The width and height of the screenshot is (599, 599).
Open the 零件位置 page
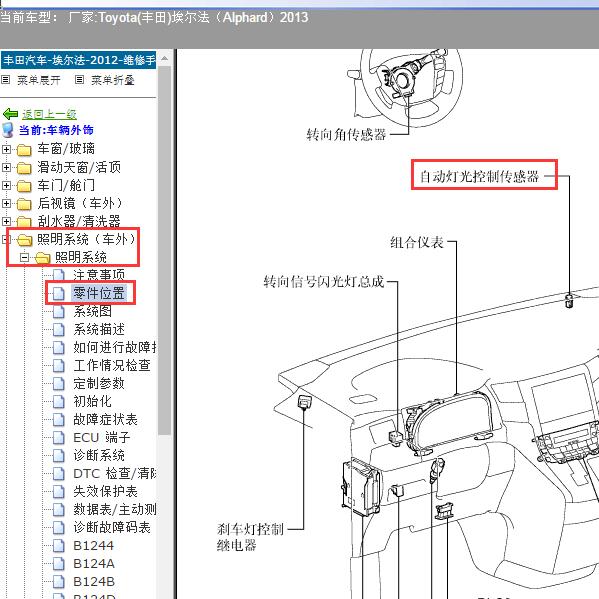pyautogui.click(x=99, y=293)
